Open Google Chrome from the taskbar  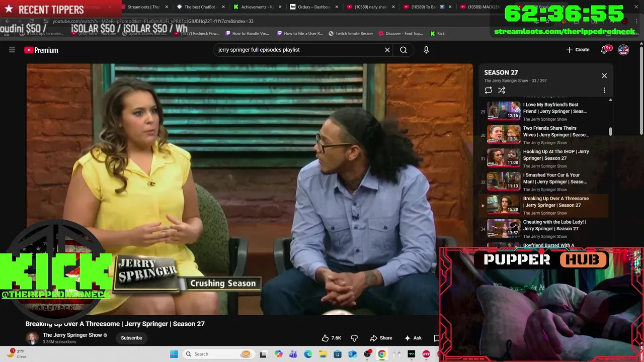[382, 354]
